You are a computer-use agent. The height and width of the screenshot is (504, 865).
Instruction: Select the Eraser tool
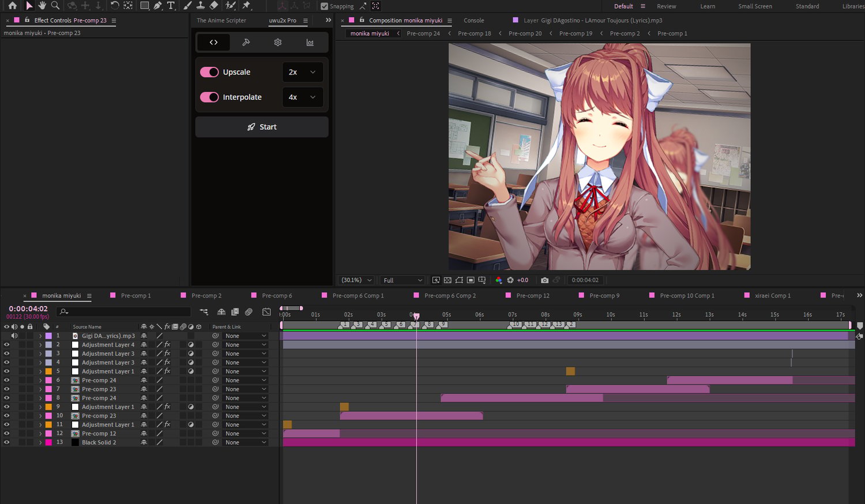214,6
